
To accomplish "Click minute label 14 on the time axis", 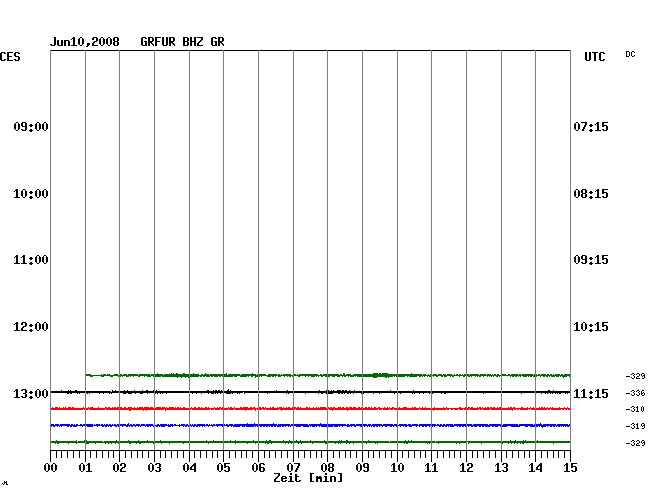I will click(536, 468).
